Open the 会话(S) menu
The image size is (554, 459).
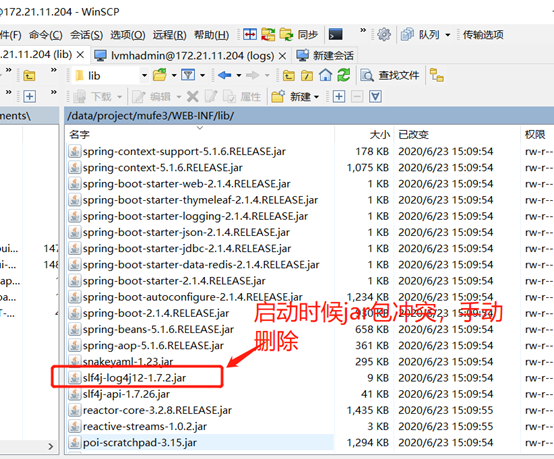pyautogui.click(x=87, y=35)
